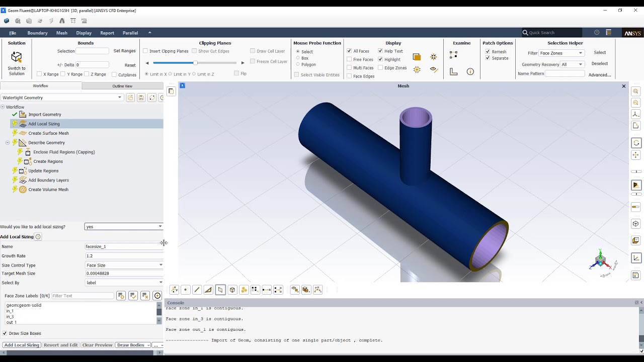
Task: Click the ruler measure icon in Examine
Action: click(453, 72)
